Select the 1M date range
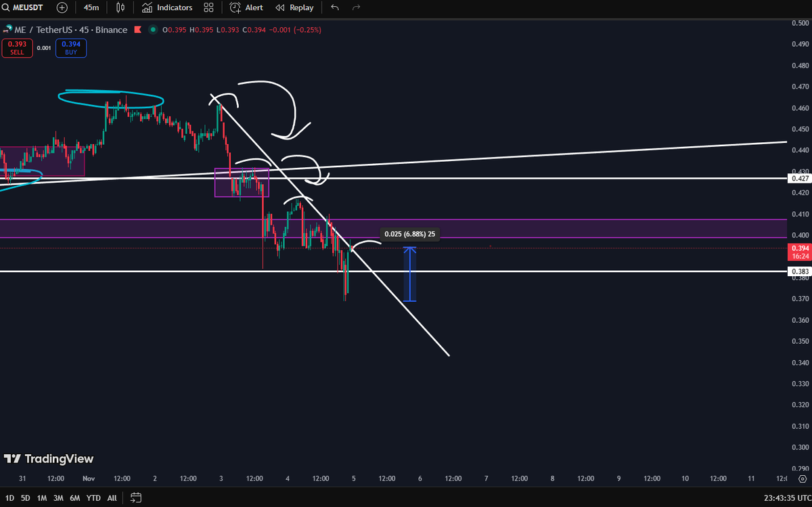Screen dimensions: 812x507 tap(42, 498)
